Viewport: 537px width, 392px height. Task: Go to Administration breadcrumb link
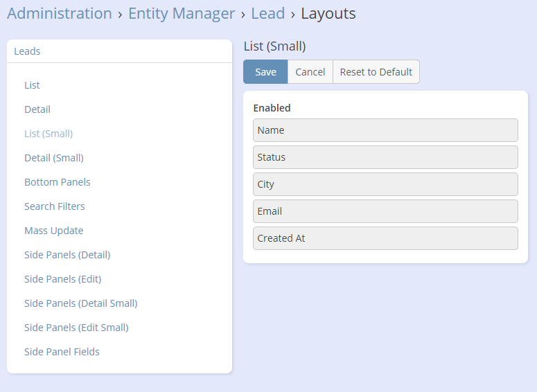tap(60, 13)
